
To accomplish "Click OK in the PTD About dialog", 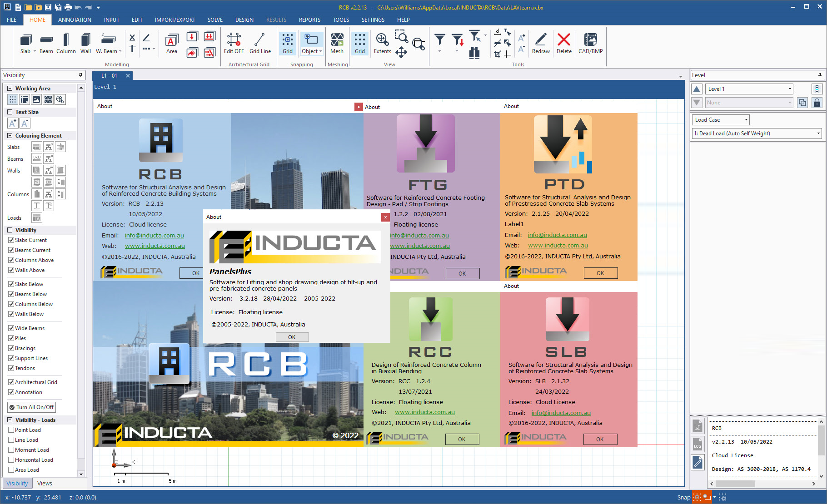I will [600, 273].
